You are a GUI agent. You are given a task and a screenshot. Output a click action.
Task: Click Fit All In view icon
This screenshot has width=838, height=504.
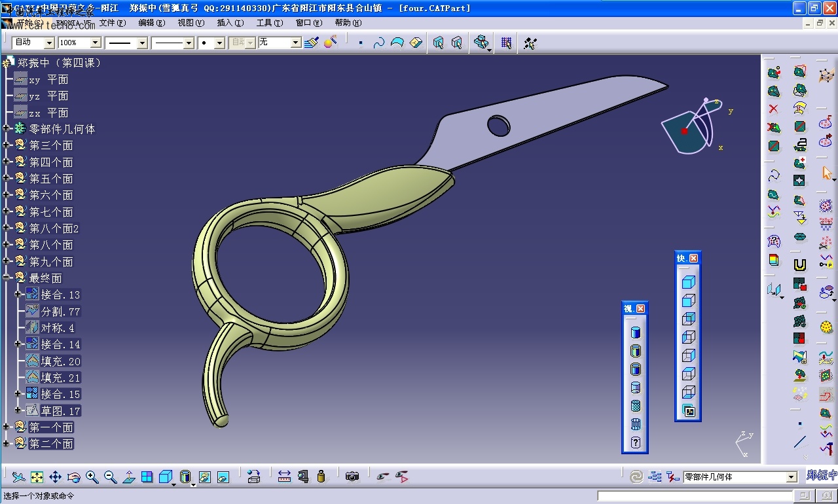click(37, 477)
